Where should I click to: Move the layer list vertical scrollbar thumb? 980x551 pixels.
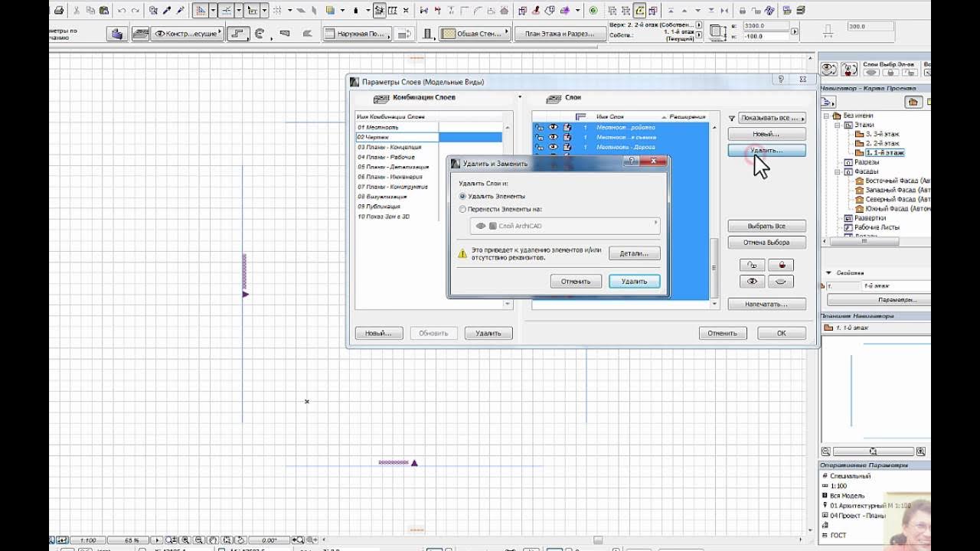click(x=715, y=268)
